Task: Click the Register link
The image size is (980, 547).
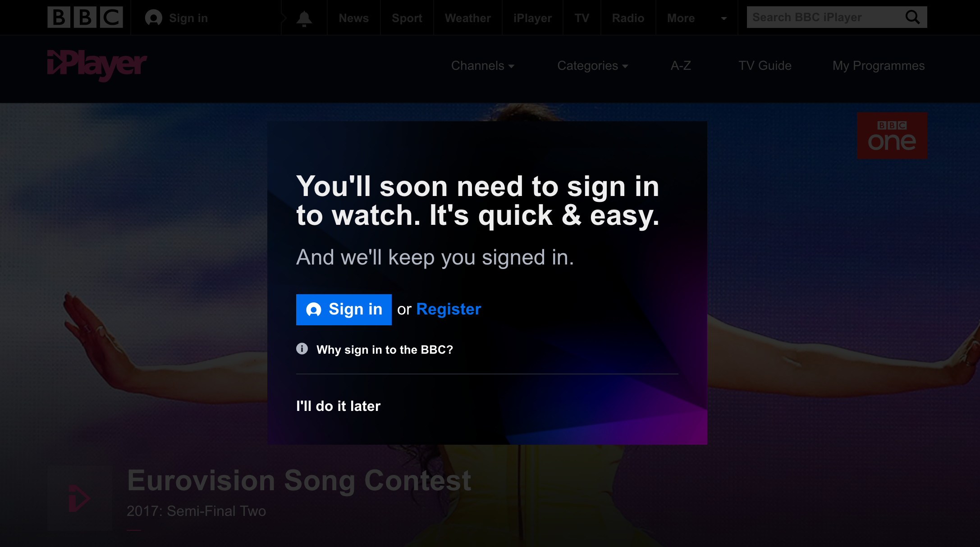Action: point(448,309)
